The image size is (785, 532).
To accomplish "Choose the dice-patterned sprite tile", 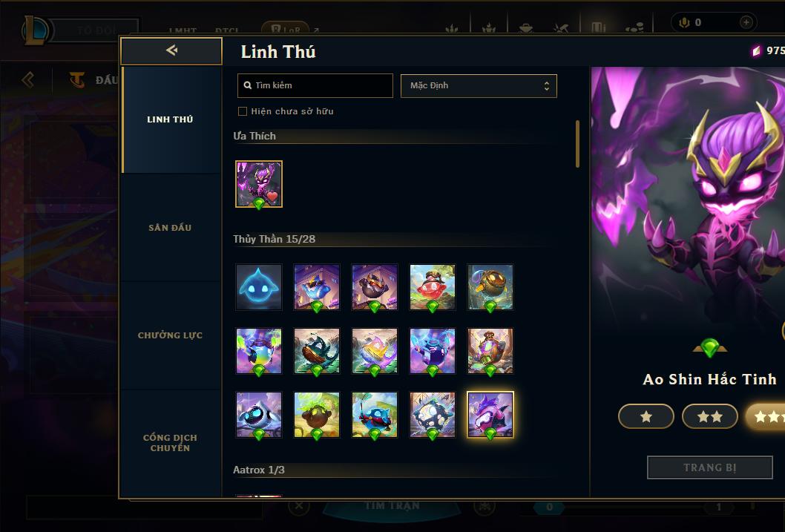I will (433, 415).
